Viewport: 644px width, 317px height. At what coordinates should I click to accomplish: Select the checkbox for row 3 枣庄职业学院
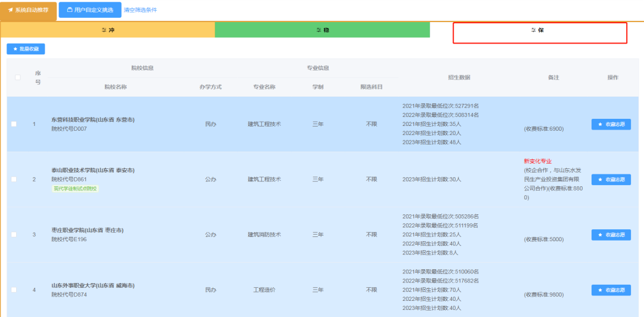(x=14, y=235)
